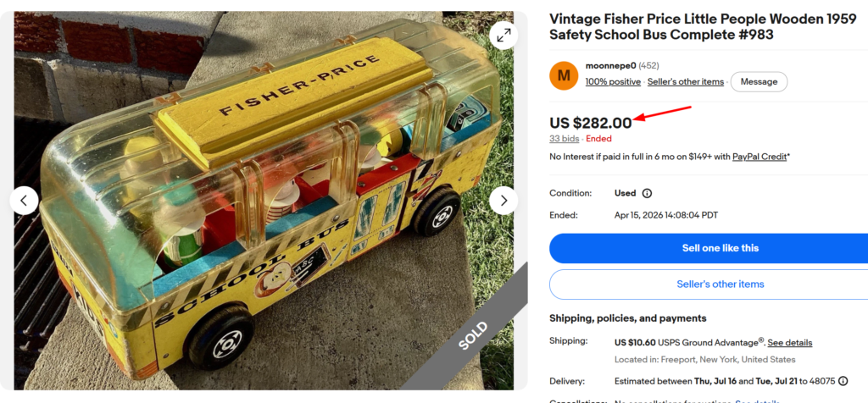Click the seller avatar 'M' icon

564,75
